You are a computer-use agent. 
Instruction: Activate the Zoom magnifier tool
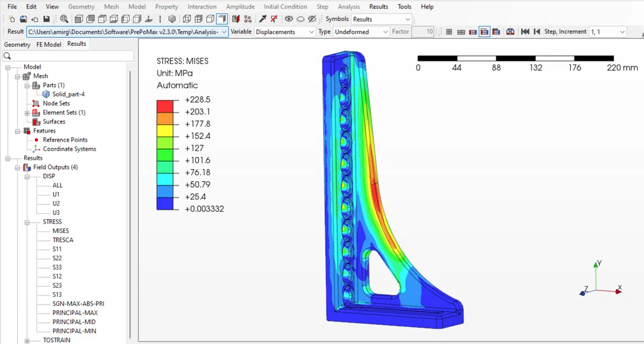[x=64, y=19]
